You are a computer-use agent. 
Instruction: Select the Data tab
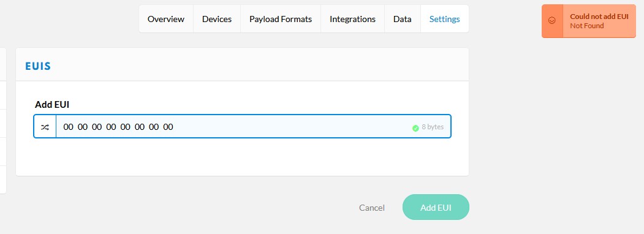(403, 19)
